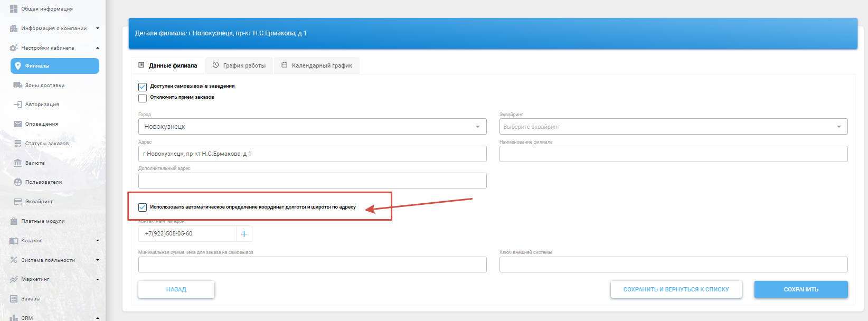Open the Город dropdown with Новокузнецк

(312, 127)
